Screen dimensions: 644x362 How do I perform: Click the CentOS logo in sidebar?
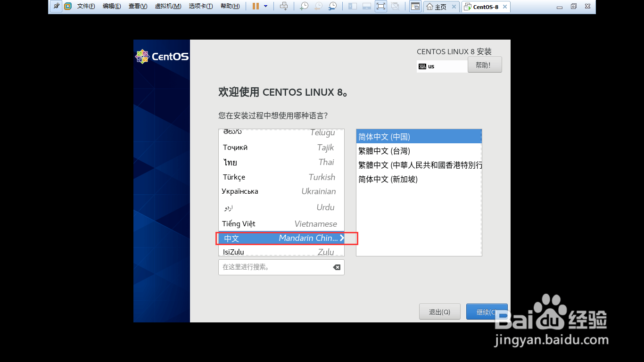click(x=162, y=57)
